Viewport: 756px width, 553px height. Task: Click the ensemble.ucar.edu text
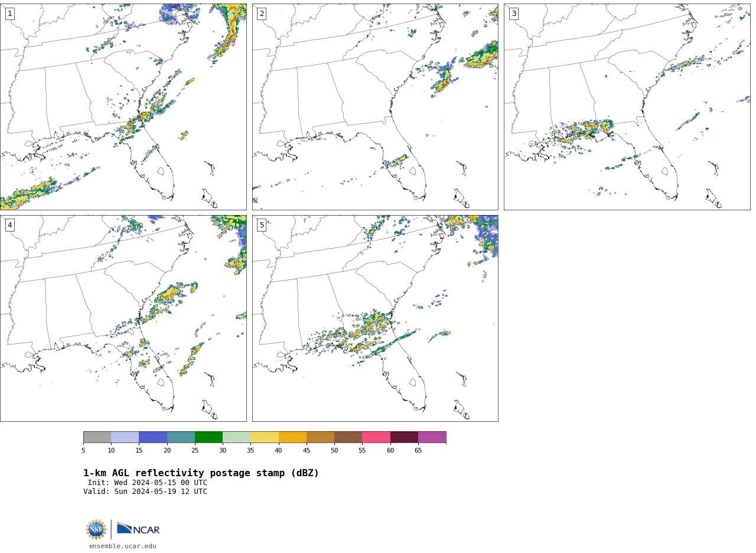[x=123, y=547]
